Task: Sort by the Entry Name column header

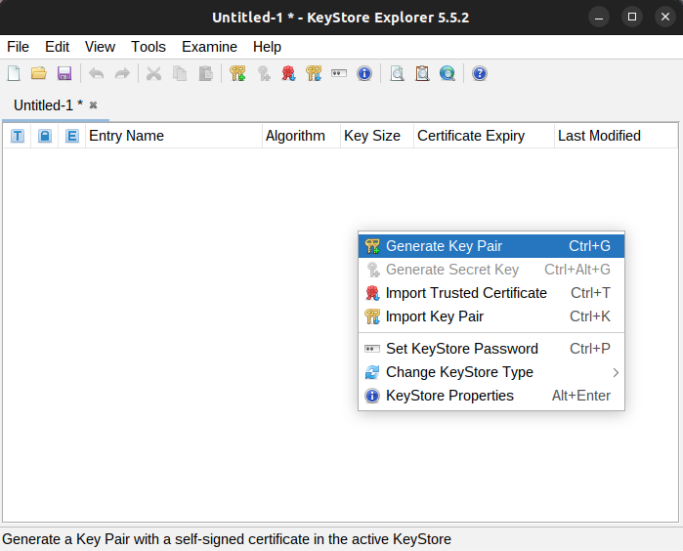Action: 174,136
